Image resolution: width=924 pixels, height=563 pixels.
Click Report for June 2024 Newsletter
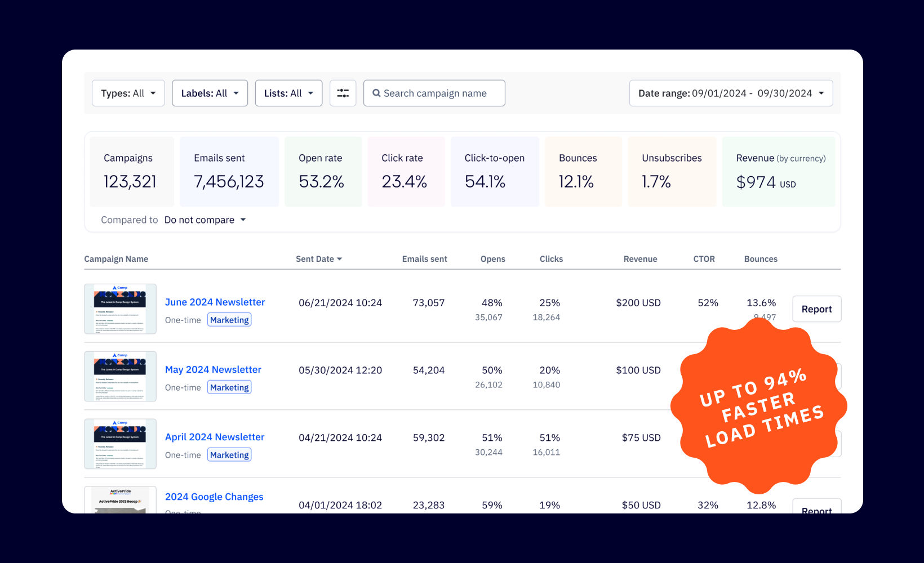click(816, 309)
